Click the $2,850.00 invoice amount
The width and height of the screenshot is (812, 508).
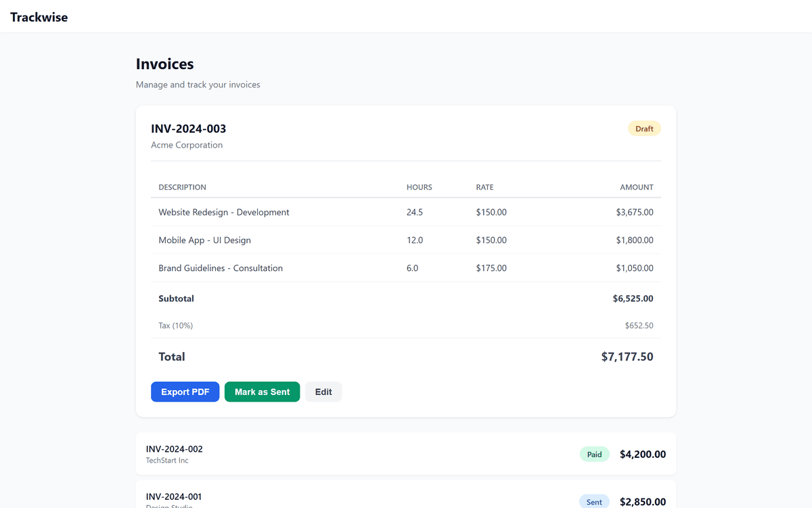tap(643, 502)
